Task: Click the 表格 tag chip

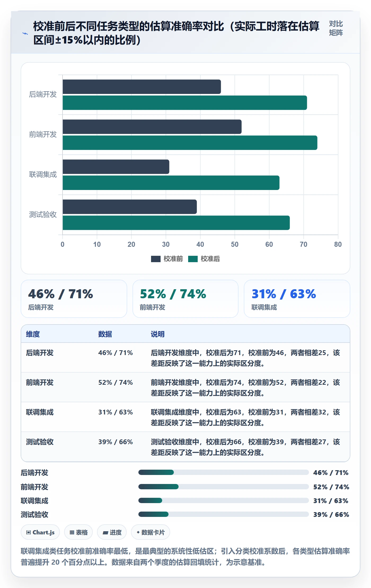Action: tap(78, 532)
